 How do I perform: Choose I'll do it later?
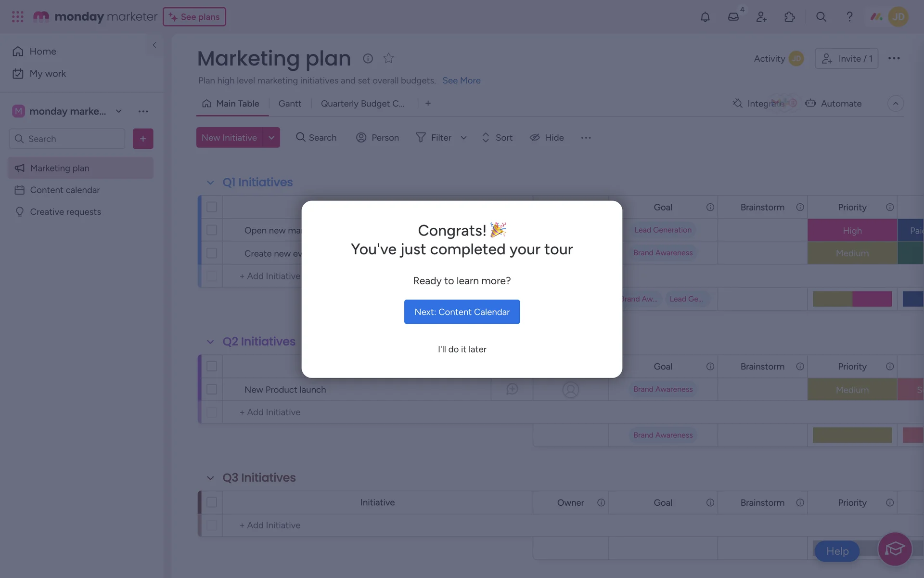[x=462, y=349]
